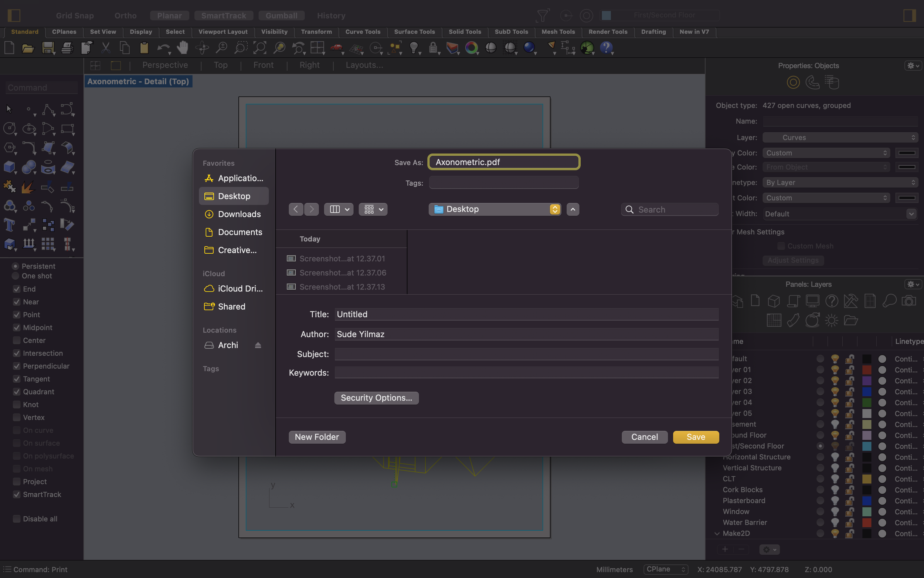The image size is (924, 578).
Task: Check the Disable all osnap checkbox
Action: 16,519
